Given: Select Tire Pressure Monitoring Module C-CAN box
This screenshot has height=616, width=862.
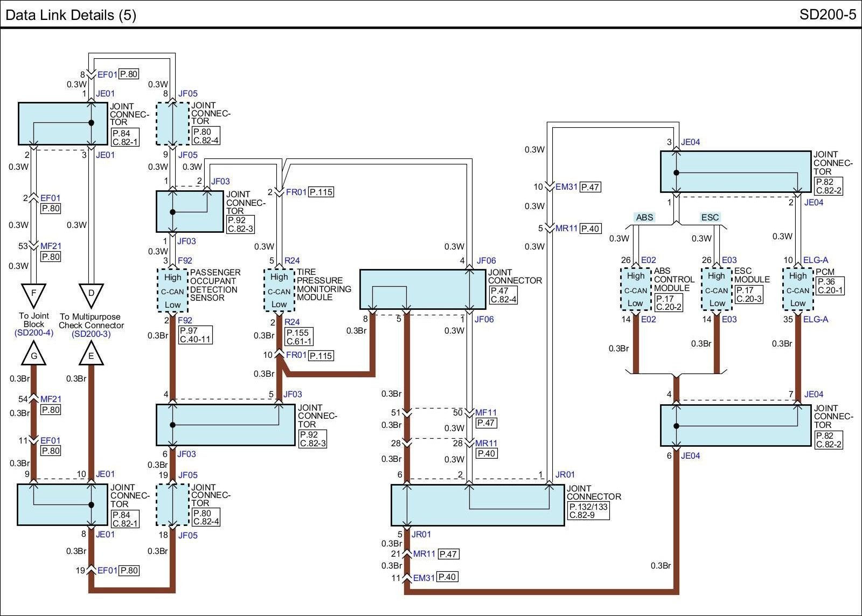Looking at the screenshot, I should 279,290.
